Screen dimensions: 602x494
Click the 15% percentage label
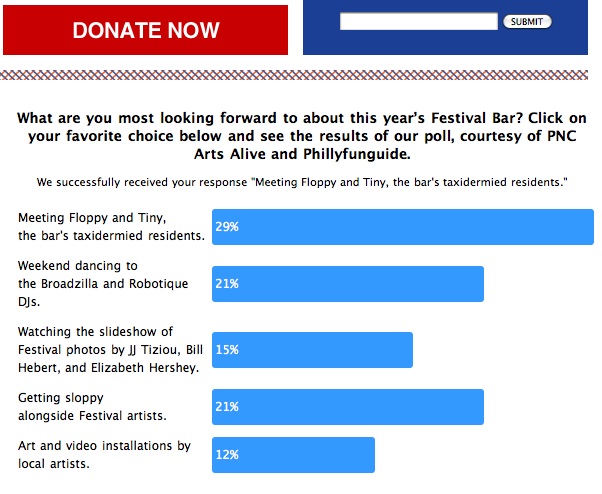(x=226, y=350)
